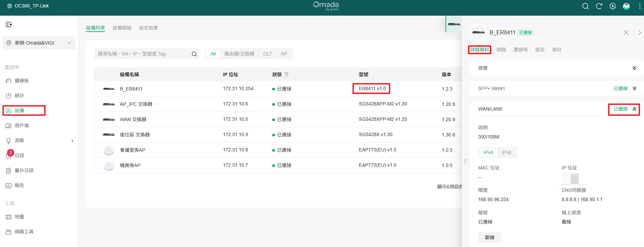
Task: Click the AP_IPC 交換器 switch icon
Action: 109,104
